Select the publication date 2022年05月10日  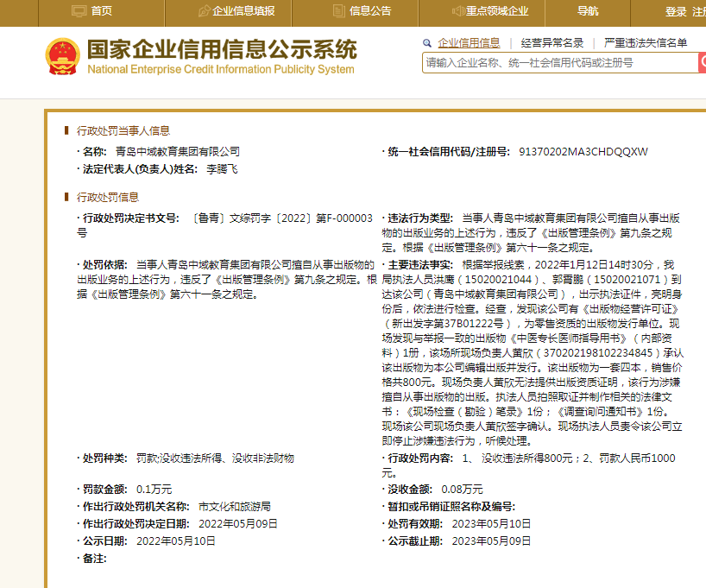pyautogui.click(x=176, y=541)
